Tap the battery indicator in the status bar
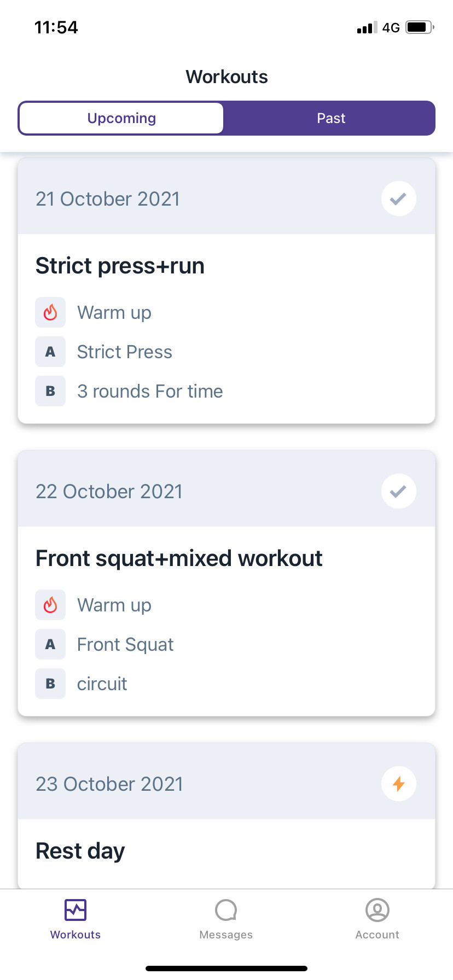The height and width of the screenshot is (980, 453). (x=420, y=27)
